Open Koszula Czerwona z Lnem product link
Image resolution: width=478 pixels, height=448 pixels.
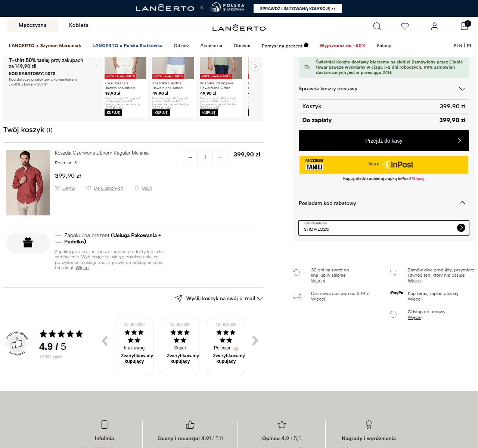(x=102, y=153)
